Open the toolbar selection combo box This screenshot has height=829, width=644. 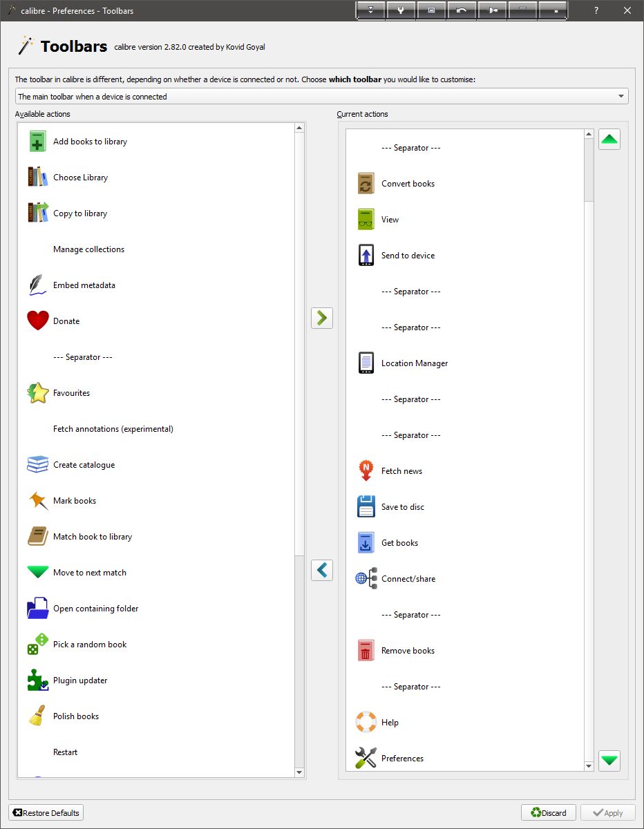(322, 97)
